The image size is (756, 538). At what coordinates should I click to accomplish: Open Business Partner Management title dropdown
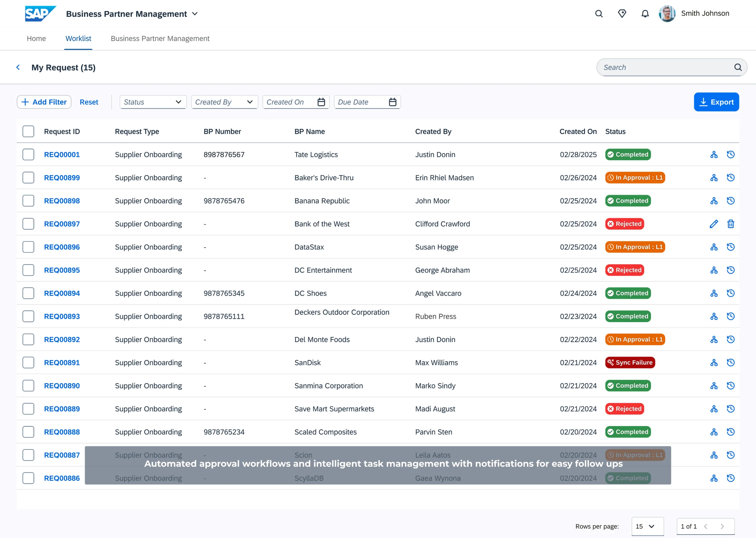click(195, 14)
